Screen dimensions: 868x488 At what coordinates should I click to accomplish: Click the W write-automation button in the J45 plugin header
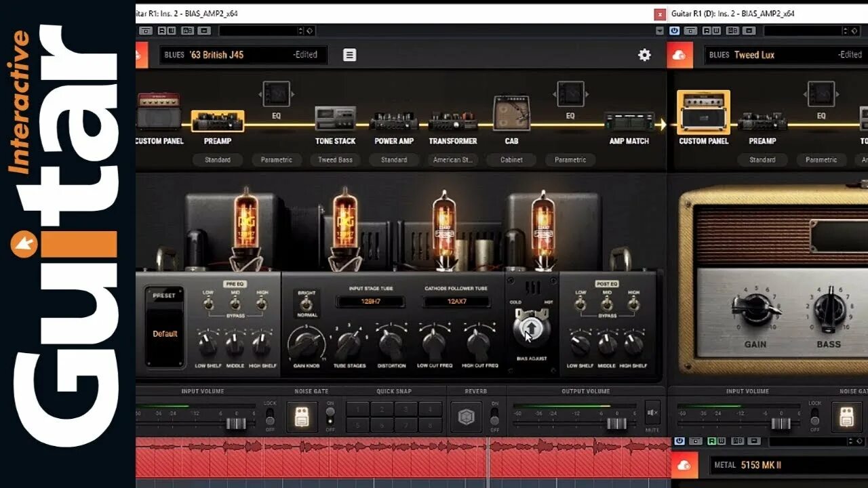[x=171, y=30]
